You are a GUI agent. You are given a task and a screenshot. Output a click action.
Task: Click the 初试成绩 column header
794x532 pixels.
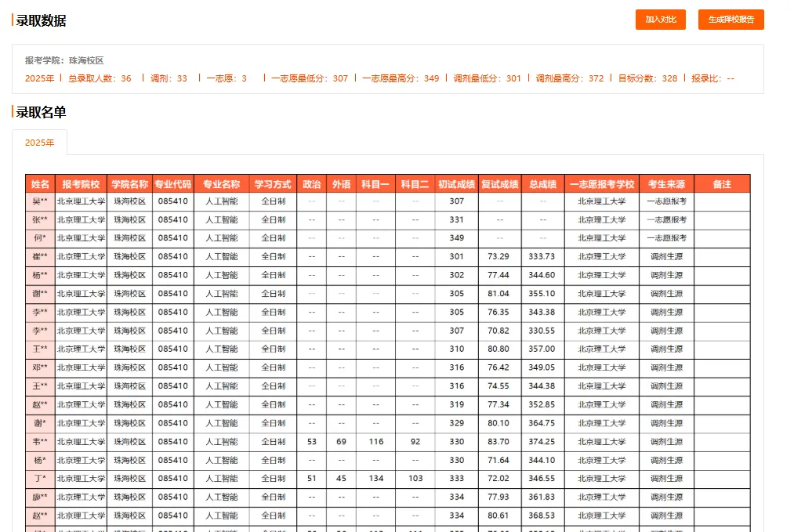pos(456,184)
